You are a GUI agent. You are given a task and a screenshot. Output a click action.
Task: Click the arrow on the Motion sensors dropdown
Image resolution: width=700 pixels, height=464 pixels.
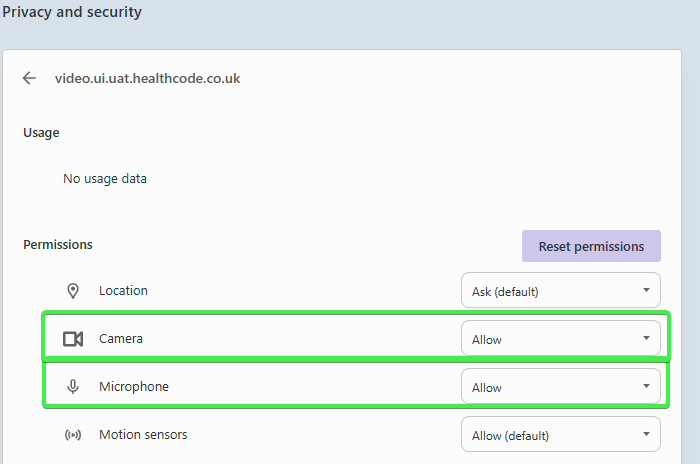(646, 435)
